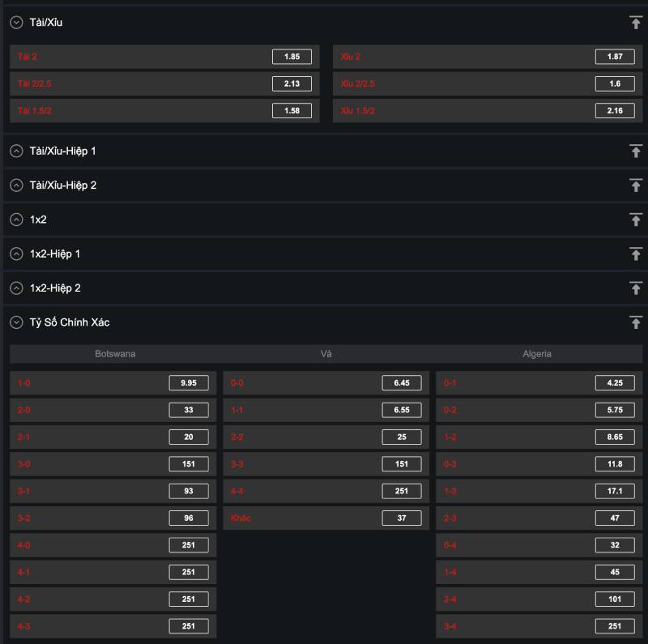Pick the Khác option at 37
This screenshot has width=648, height=644.
coord(402,518)
